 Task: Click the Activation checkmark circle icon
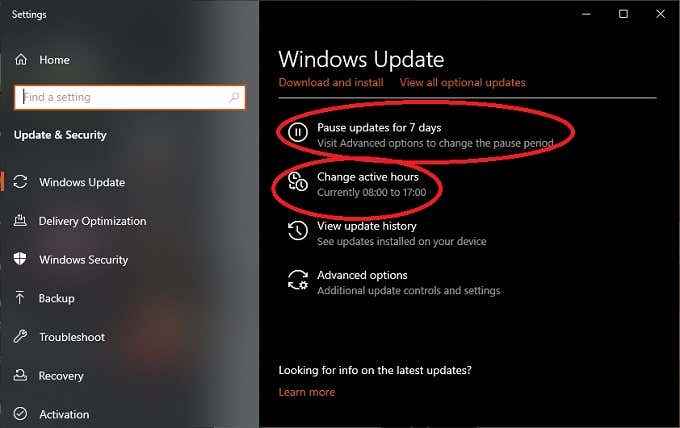pos(20,414)
